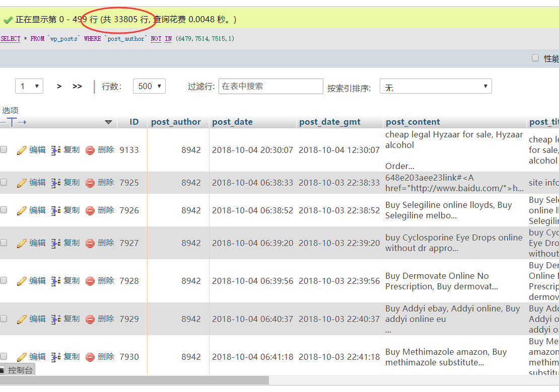
Task: Select the checkbox for row 7927
Action: 4,243
